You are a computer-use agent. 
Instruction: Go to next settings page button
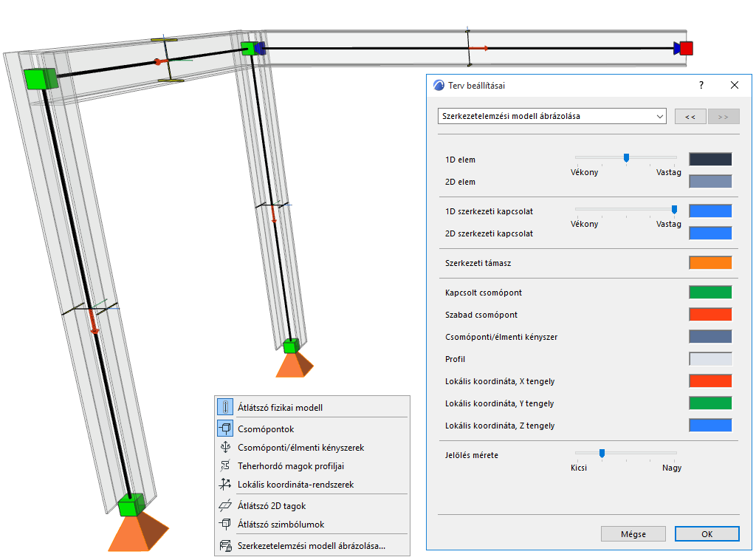coord(724,116)
